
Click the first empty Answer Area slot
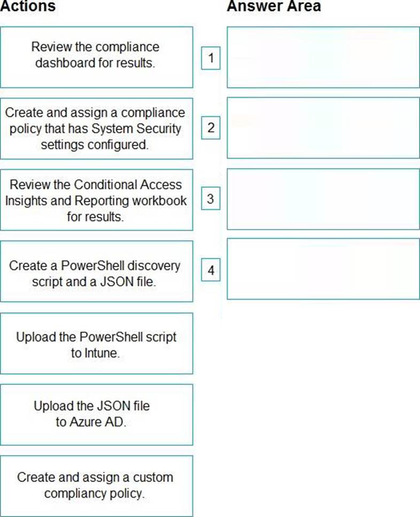tap(323, 57)
